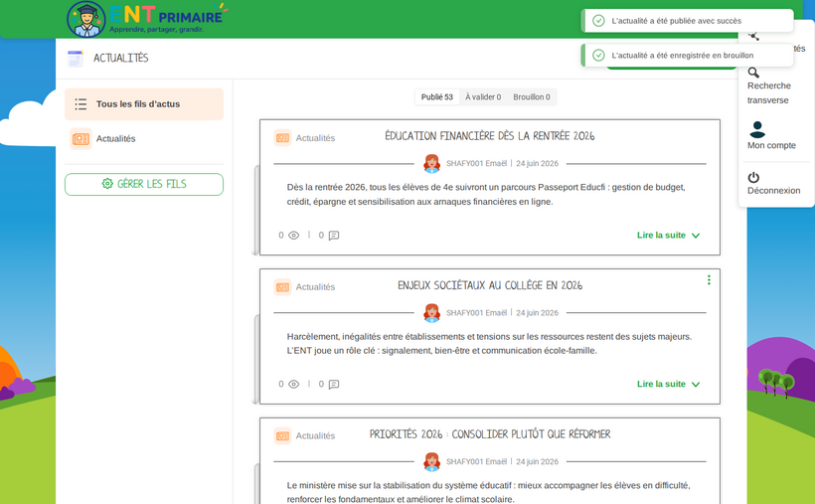Select Tous les fils d'actus filter
Image resolution: width=815 pixels, height=504 pixels.
click(144, 104)
